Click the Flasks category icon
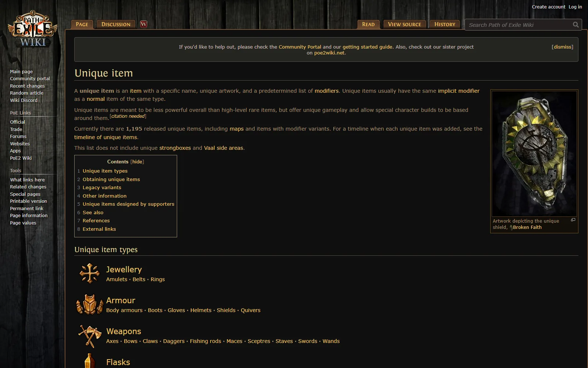Image resolution: width=588 pixels, height=368 pixels. 90,361
